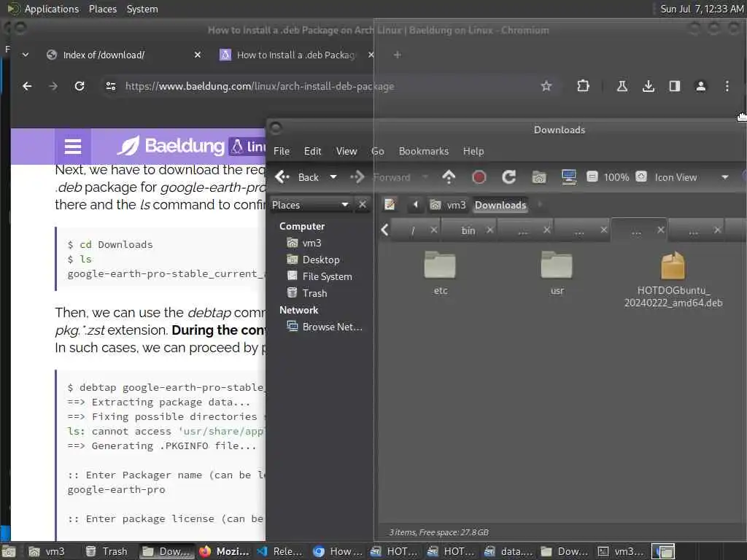747x560 pixels.
Task: Open File menu in Downloads window
Action: [x=281, y=151]
